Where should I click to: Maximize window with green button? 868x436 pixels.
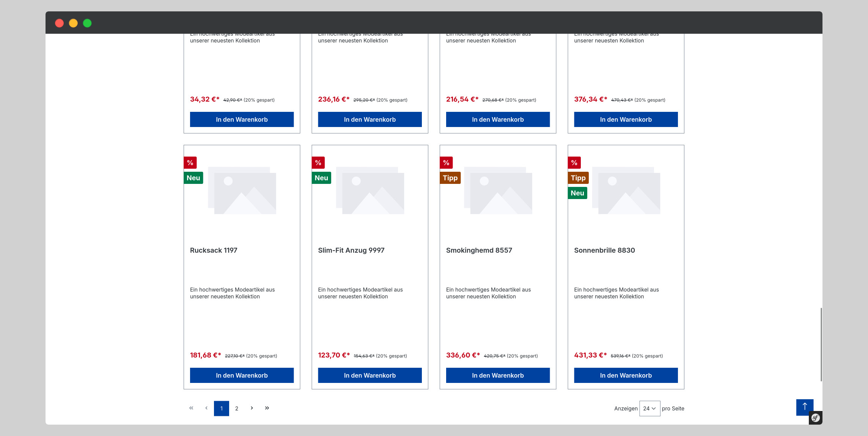87,23
